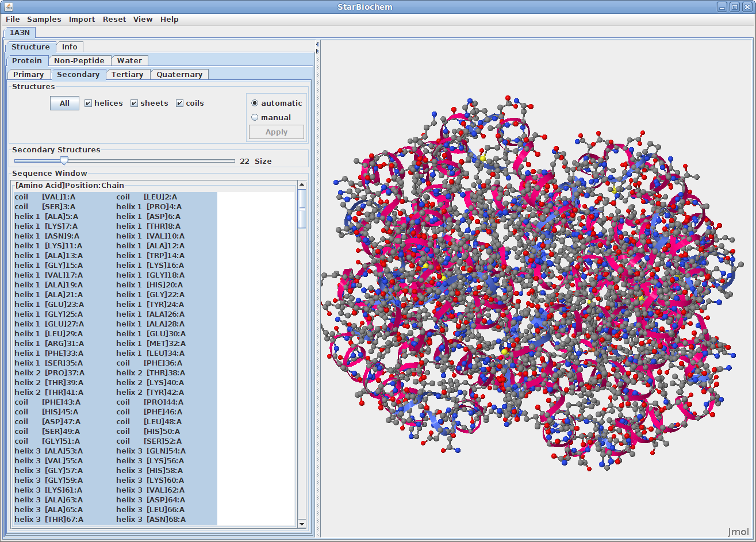Click the Secondary Structures size slider handle
This screenshot has width=756, height=542.
tap(64, 161)
